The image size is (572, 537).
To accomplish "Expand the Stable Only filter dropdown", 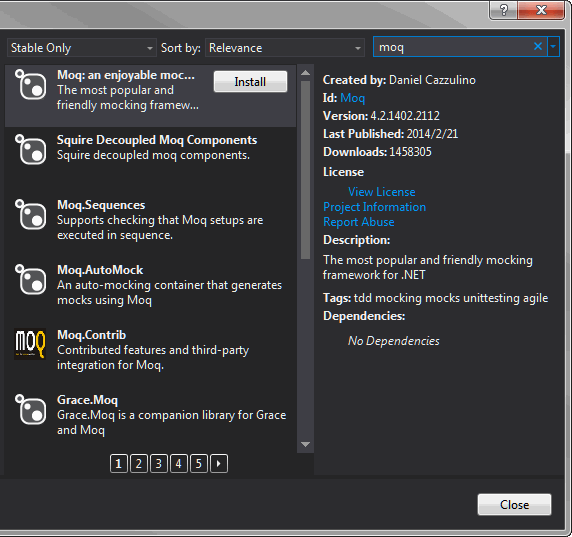I will pos(82,48).
